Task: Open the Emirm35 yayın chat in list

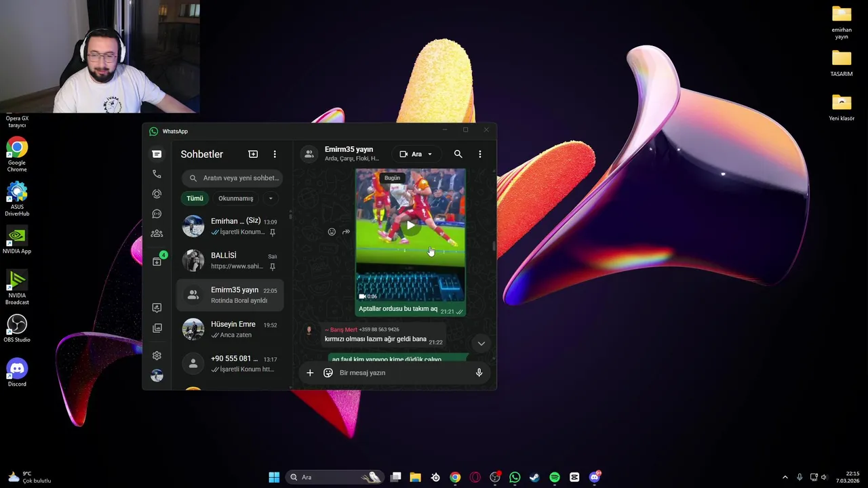Action: [231, 295]
